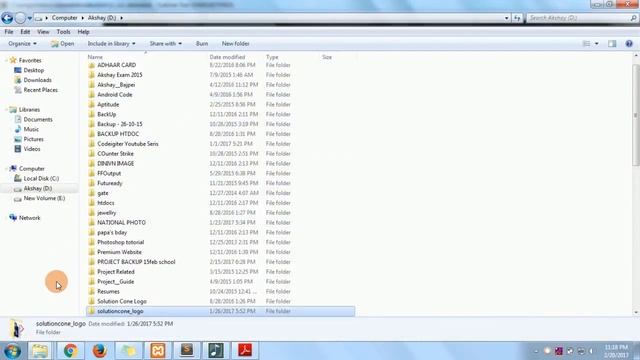Select the BACKUP HTDOC folder icon
640x360 pixels.
[91, 134]
